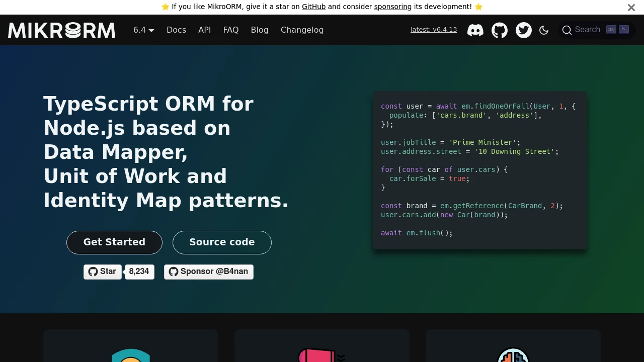Viewport: 644px width, 362px height.
Task: Click the GitHub octocat on the Star button
Action: [x=92, y=271]
